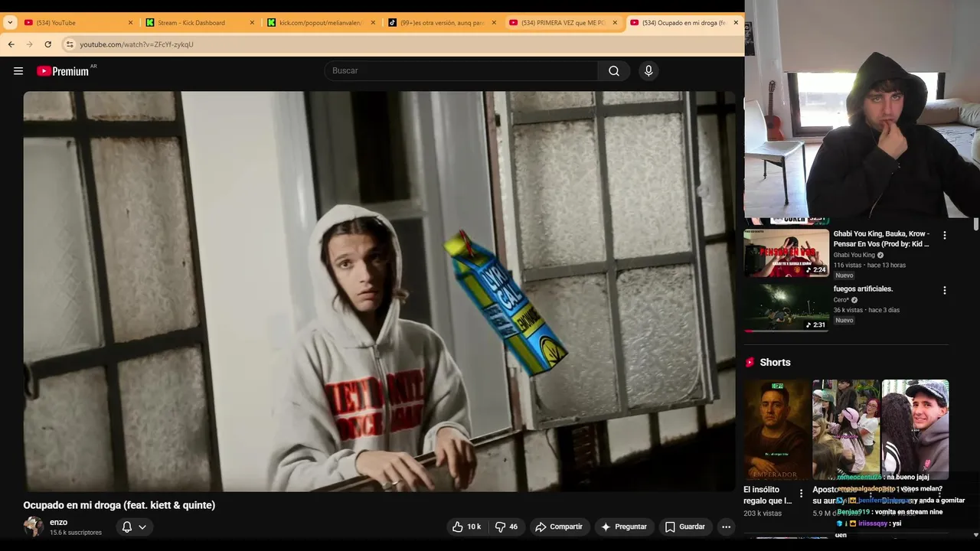Open options menu for Pensar En Vos
Viewport: 980px width, 551px height.
pyautogui.click(x=944, y=236)
